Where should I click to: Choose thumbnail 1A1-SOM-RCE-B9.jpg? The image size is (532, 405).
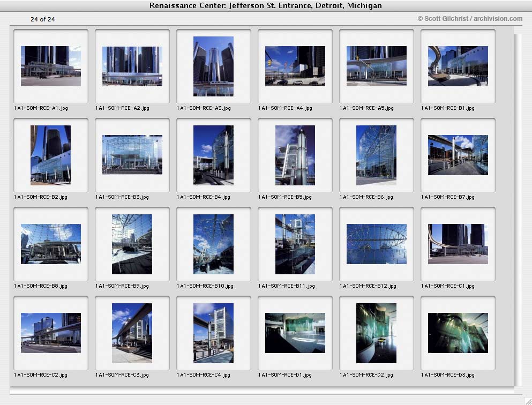coord(132,244)
